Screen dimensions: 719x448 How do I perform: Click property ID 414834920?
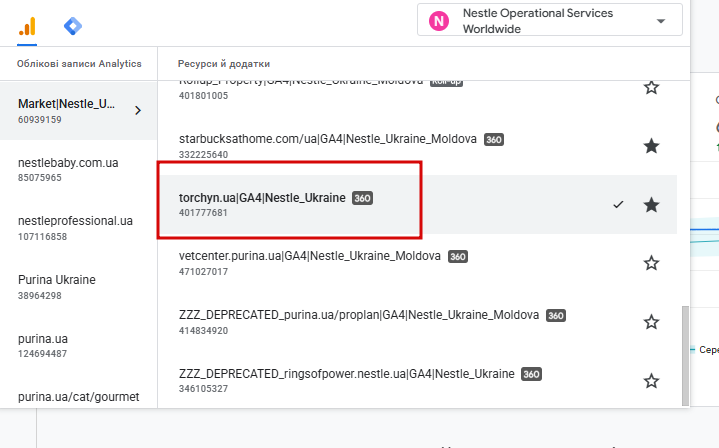[203, 331]
